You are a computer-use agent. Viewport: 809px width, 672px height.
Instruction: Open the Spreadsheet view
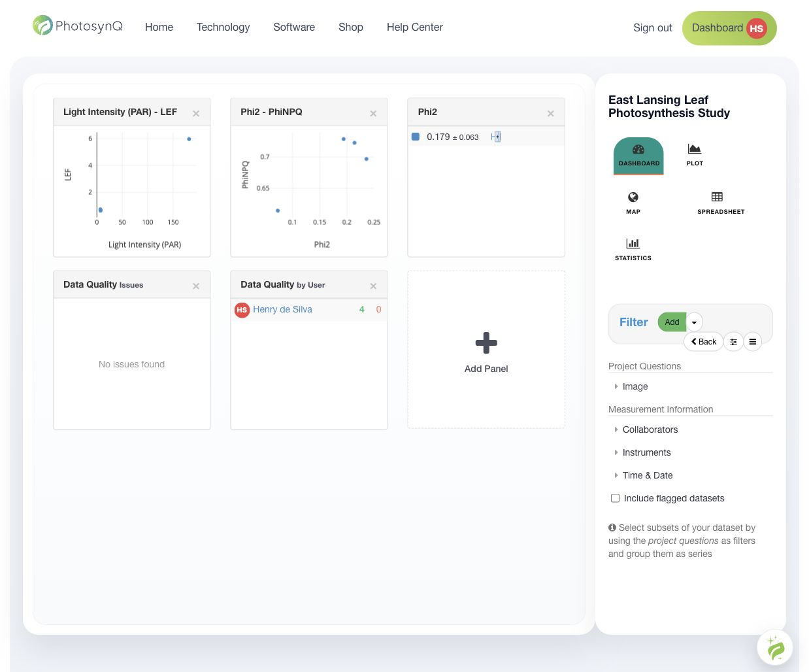pyautogui.click(x=721, y=203)
